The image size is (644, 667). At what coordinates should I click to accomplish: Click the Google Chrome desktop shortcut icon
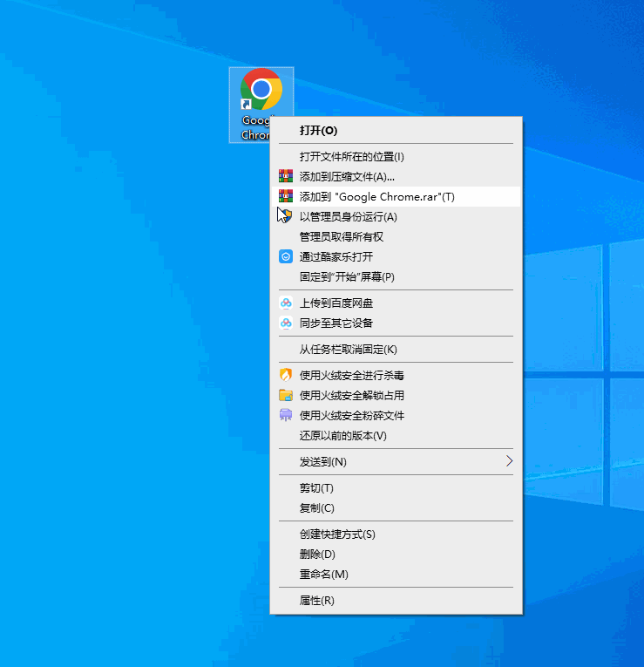pos(261,91)
